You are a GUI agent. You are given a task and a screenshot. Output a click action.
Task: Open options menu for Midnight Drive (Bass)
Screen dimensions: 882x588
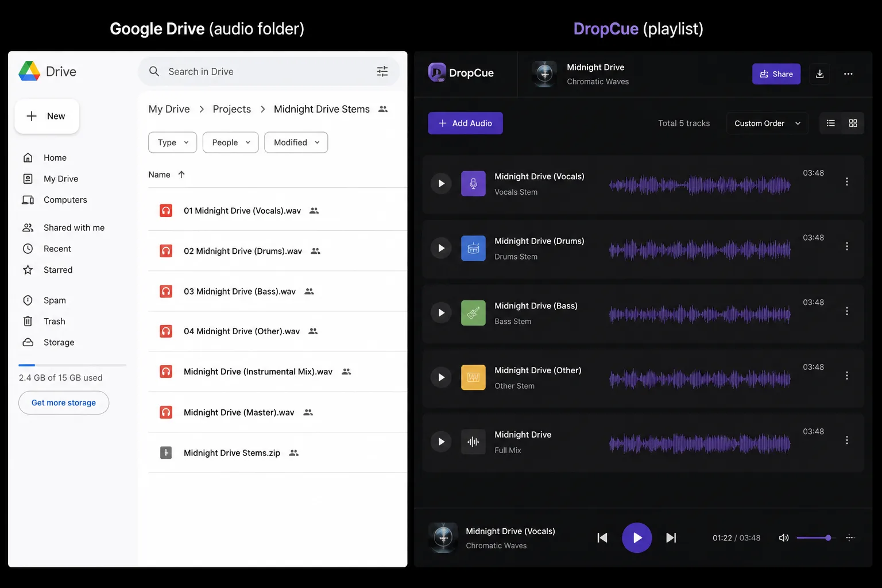coord(847,311)
